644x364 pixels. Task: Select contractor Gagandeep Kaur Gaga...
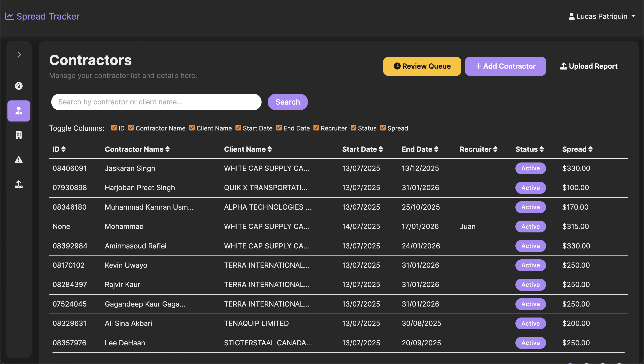coord(145,304)
